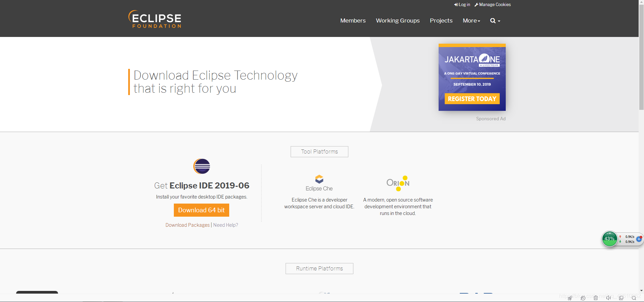
Task: Click the Log in link
Action: (x=462, y=5)
